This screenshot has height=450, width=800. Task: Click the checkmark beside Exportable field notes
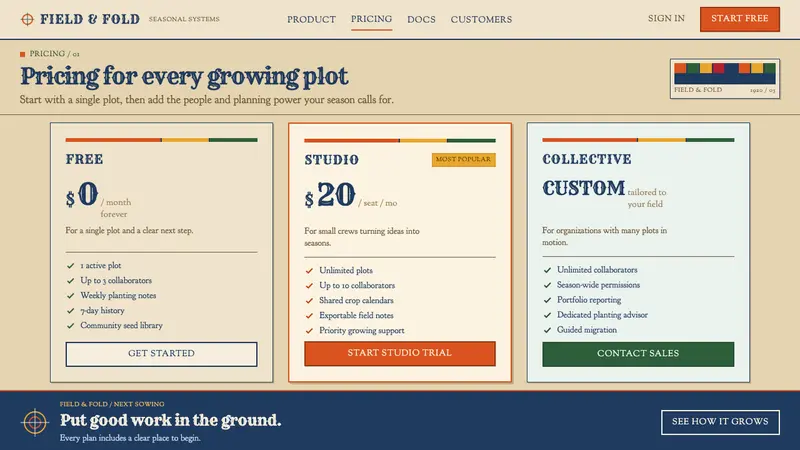tap(309, 315)
